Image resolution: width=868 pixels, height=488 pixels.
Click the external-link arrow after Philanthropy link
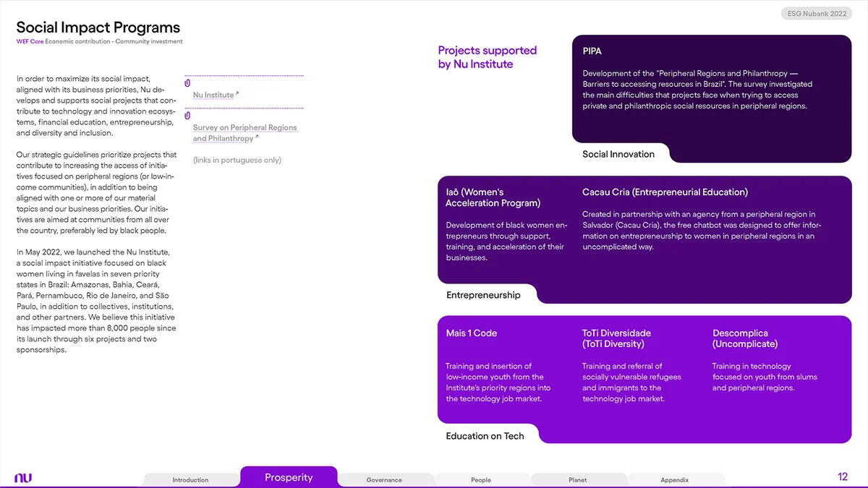click(258, 136)
